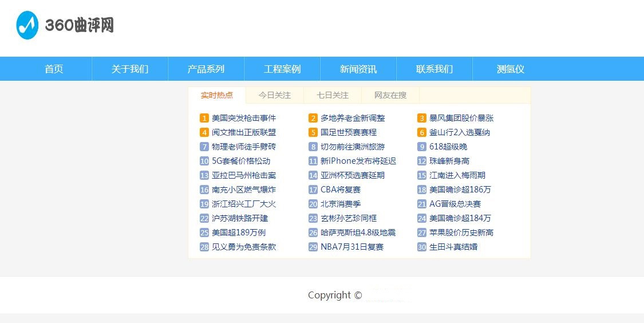The height and width of the screenshot is (323, 644).
Task: Open the 釜山行2入选戛纳 headline
Action: 460,133
